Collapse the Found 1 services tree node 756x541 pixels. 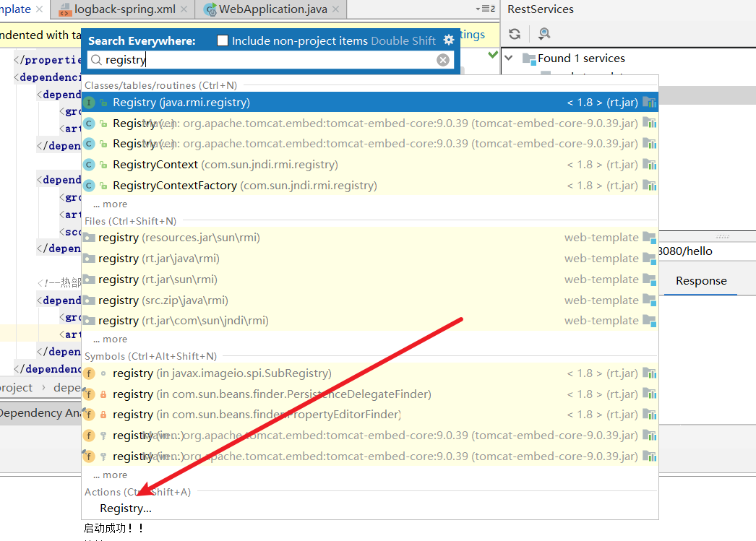click(509, 59)
